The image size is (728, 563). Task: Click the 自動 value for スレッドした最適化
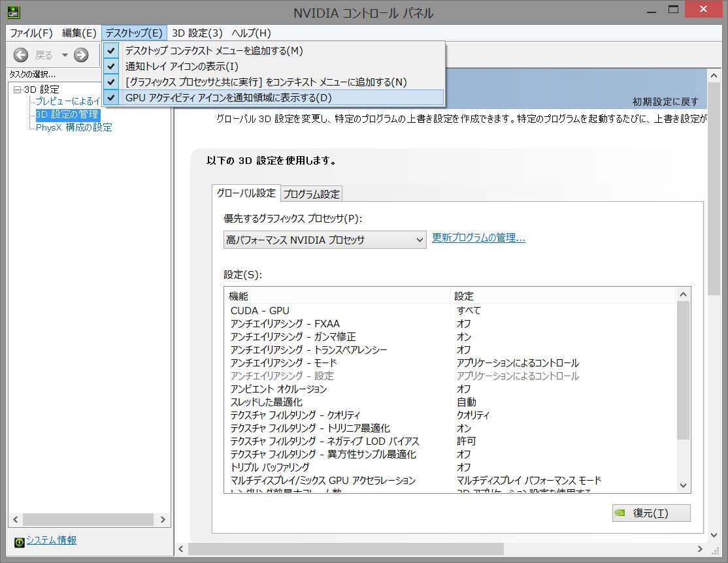click(x=467, y=402)
